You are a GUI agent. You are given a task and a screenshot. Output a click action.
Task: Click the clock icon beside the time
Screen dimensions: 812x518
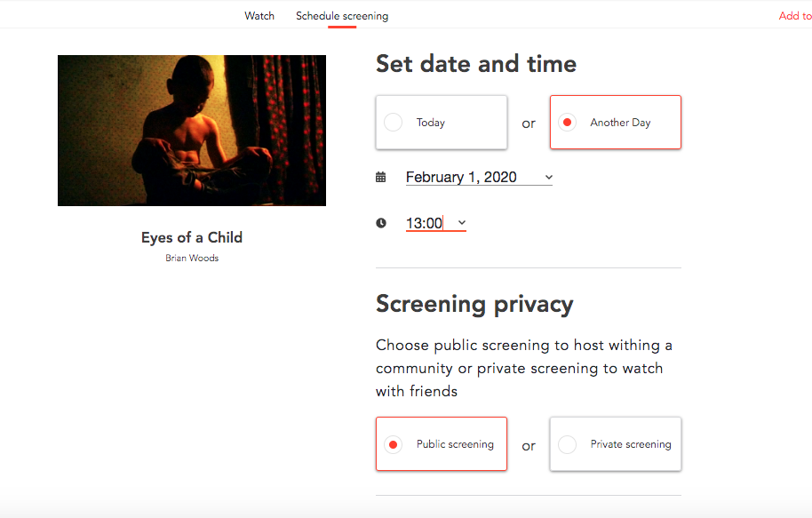[380, 223]
